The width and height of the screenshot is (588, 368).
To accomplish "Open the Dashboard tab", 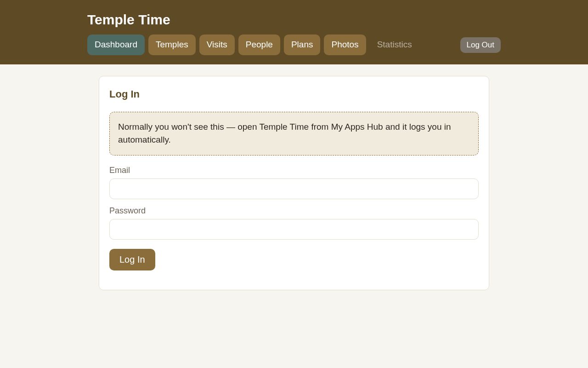I will click(116, 45).
